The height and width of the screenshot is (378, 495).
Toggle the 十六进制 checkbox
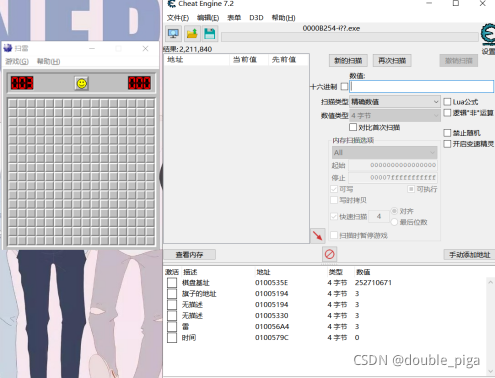tap(344, 87)
